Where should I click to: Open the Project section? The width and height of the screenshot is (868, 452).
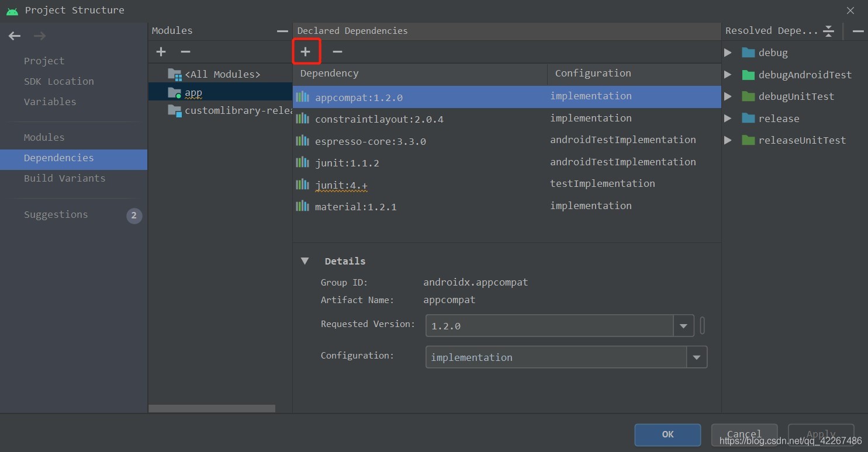click(x=44, y=61)
